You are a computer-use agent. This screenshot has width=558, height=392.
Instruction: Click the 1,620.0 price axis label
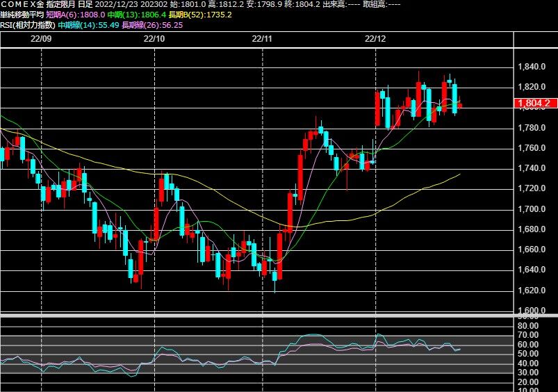(532, 290)
